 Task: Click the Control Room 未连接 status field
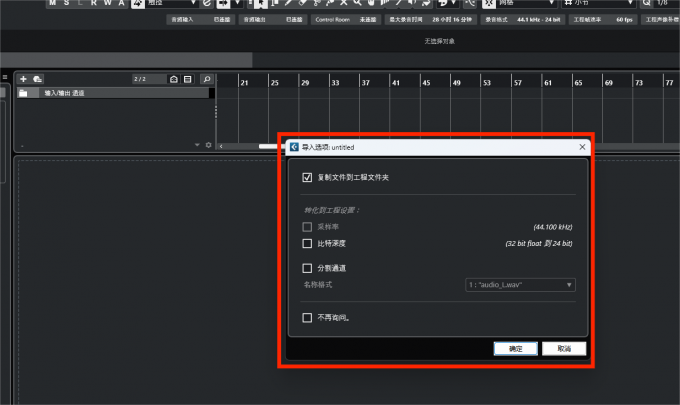pyautogui.click(x=346, y=20)
